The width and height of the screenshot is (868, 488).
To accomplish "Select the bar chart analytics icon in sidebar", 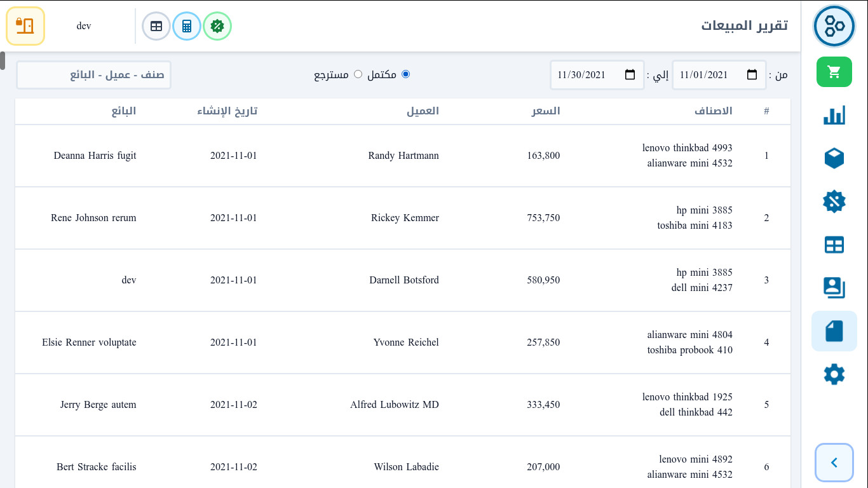I will click(x=834, y=115).
